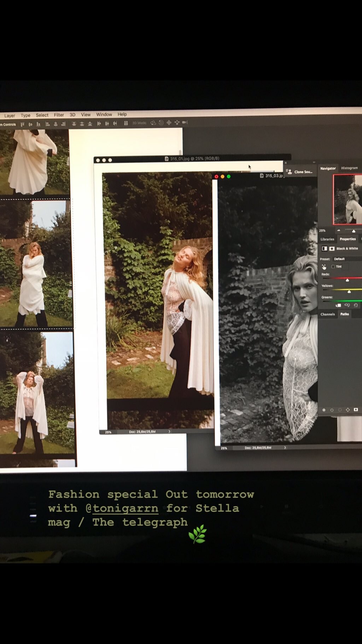Open the collapsed Clone Source panel
The image size is (362, 644).
pyautogui.click(x=300, y=172)
